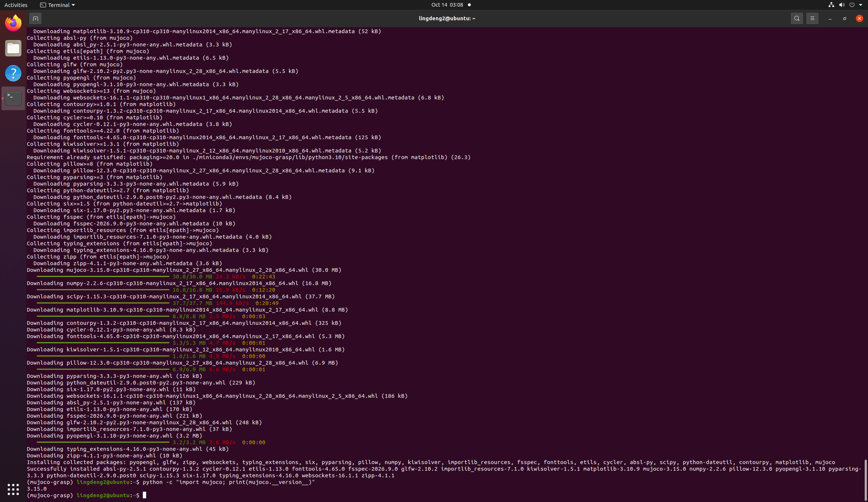The image size is (868, 502).
Task: Open the terminal search
Action: [x=797, y=18]
